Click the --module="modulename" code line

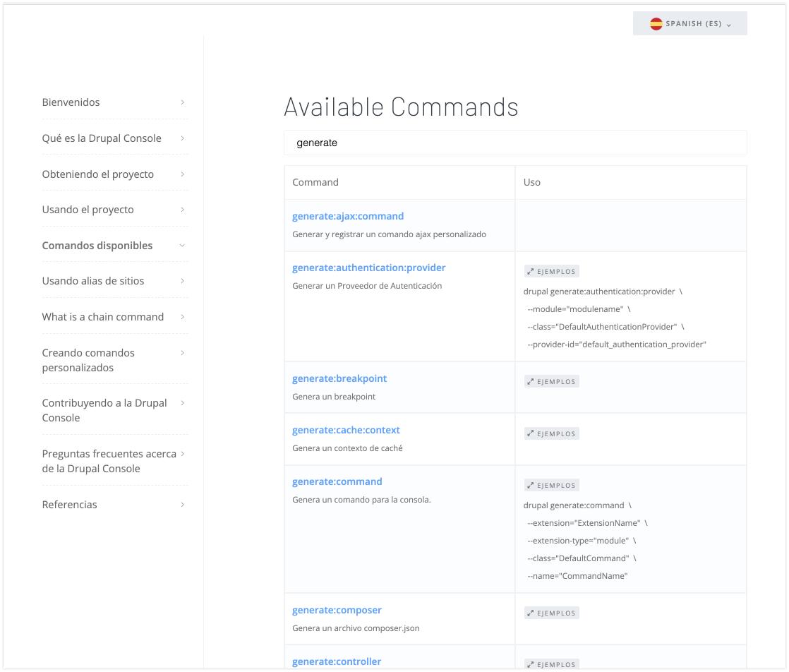coord(579,309)
